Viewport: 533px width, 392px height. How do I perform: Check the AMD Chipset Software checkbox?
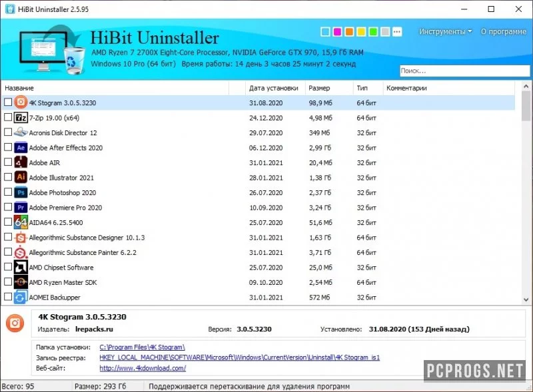coord(8,266)
